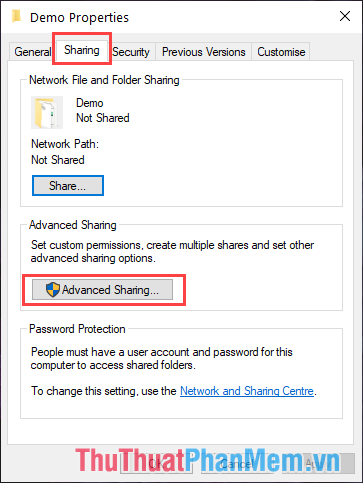Click the Demo Properties title text

[79, 17]
